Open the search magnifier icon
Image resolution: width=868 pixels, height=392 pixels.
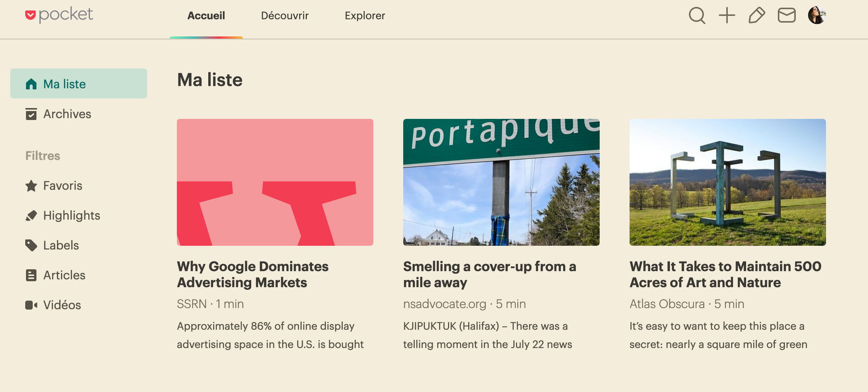pos(697,16)
